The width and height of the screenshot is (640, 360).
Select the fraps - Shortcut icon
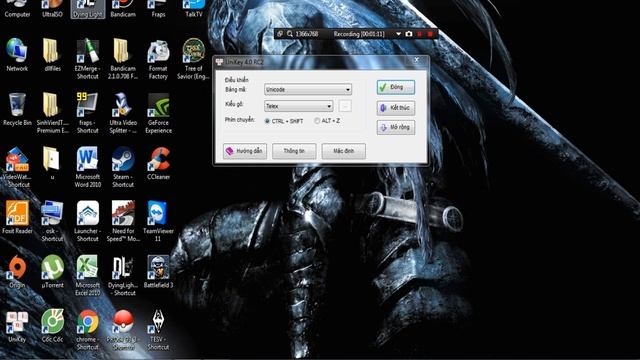click(x=87, y=113)
